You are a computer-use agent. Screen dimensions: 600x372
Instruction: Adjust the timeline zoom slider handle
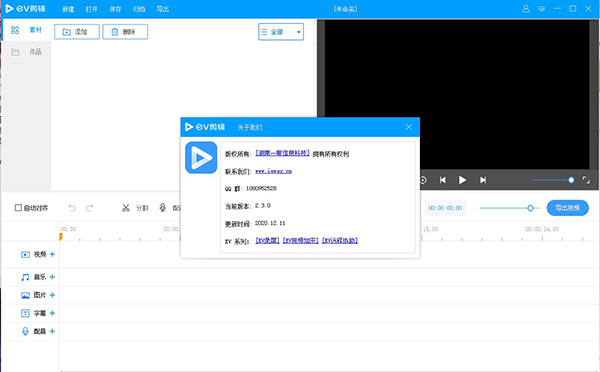pyautogui.click(x=530, y=208)
